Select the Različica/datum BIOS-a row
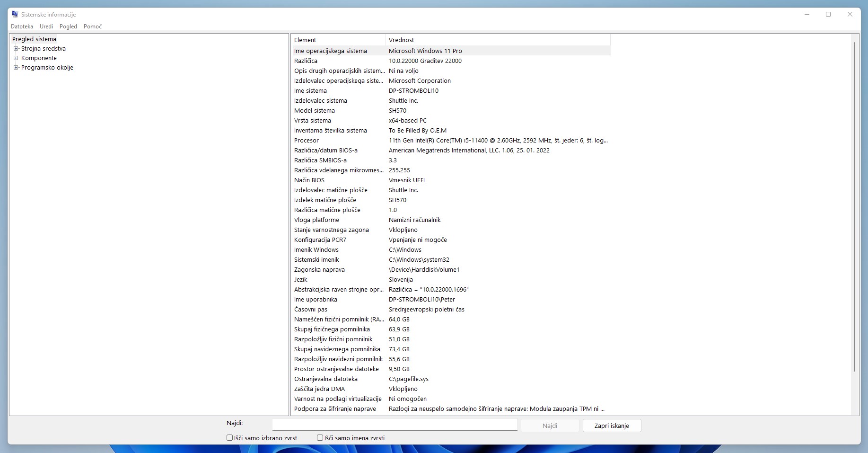This screenshot has width=868, height=453. (x=451, y=150)
